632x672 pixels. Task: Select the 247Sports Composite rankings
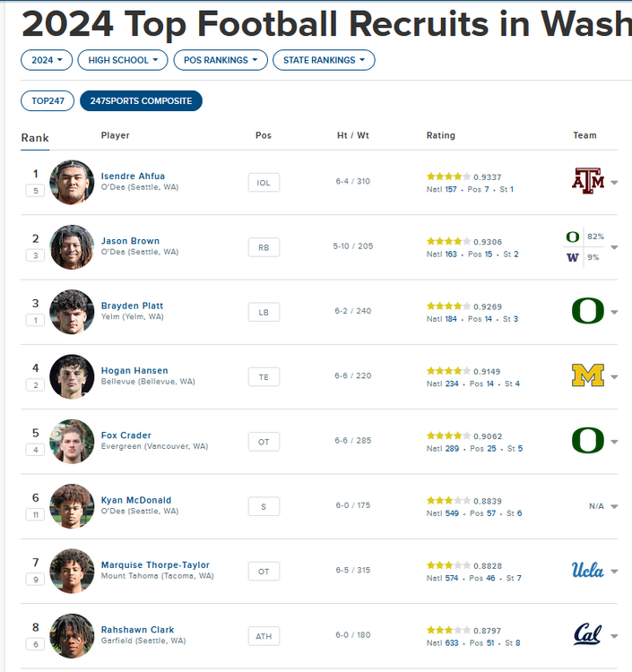[141, 100]
